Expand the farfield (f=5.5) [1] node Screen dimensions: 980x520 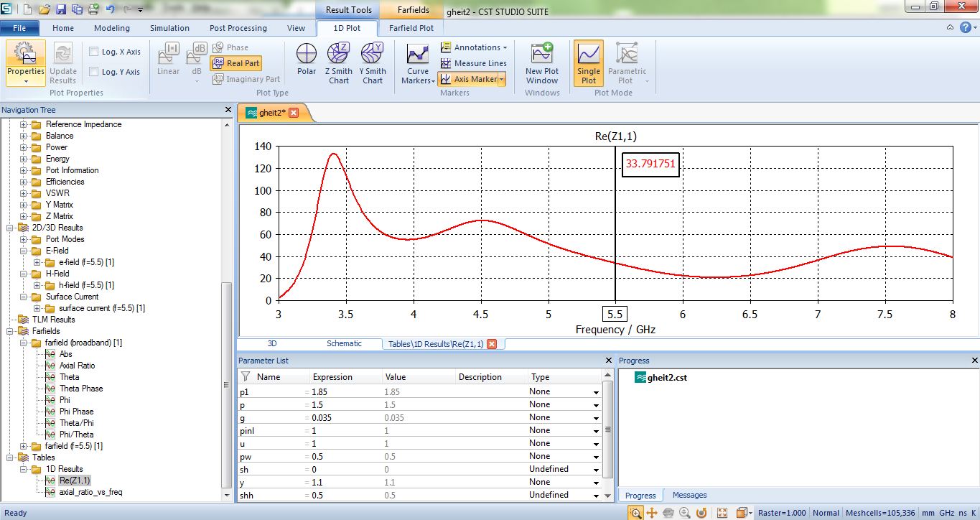click(x=23, y=446)
